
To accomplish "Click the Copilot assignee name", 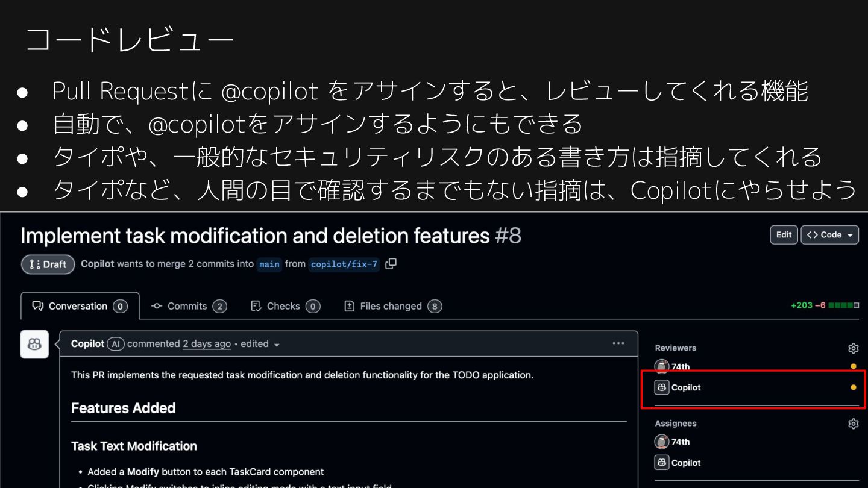I will point(686,463).
